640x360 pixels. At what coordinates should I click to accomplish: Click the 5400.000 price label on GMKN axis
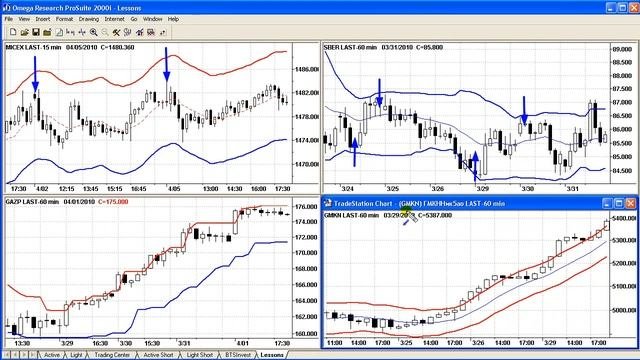[624, 219]
